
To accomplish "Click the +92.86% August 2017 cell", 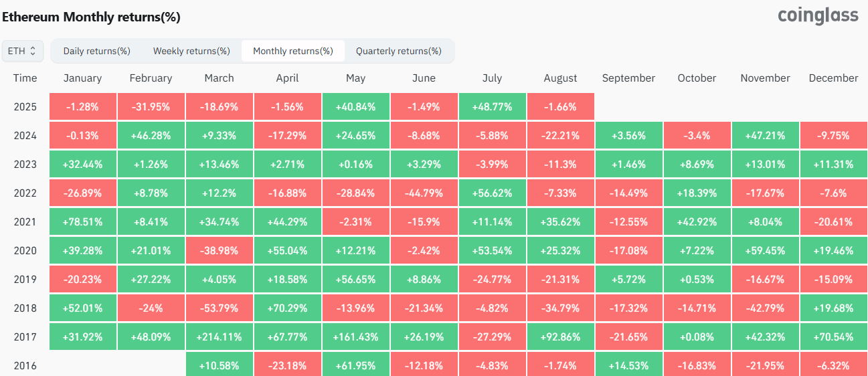I will click(560, 337).
